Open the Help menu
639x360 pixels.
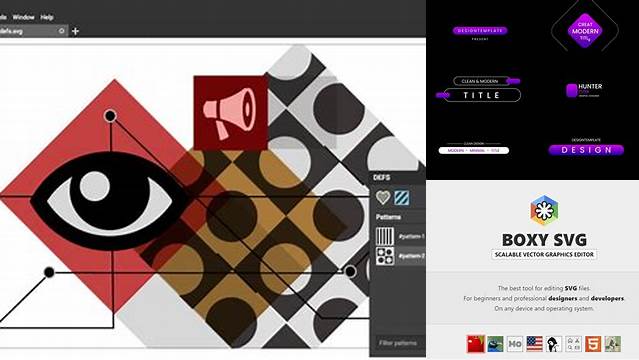[x=47, y=17]
